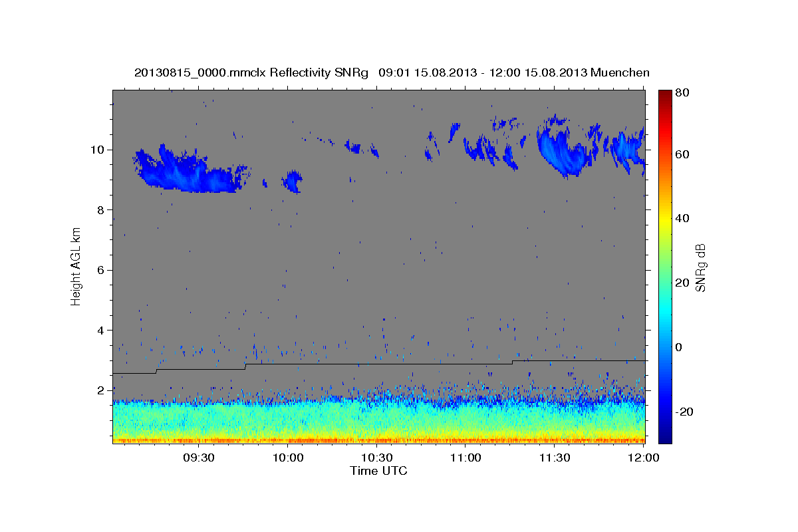The width and height of the screenshot is (798, 532).
Task: Click the 11:30 time tick label
Action: click(x=555, y=458)
